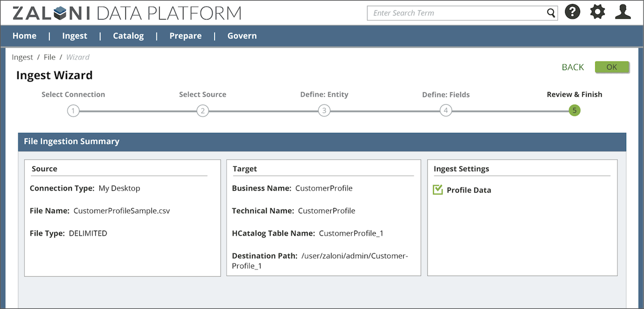Open the Ingest menu
This screenshot has height=309, width=644.
75,36
